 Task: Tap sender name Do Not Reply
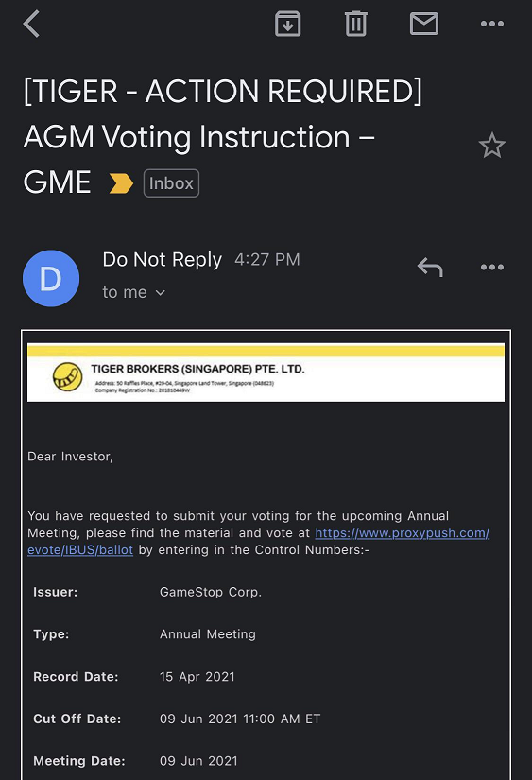tap(163, 260)
